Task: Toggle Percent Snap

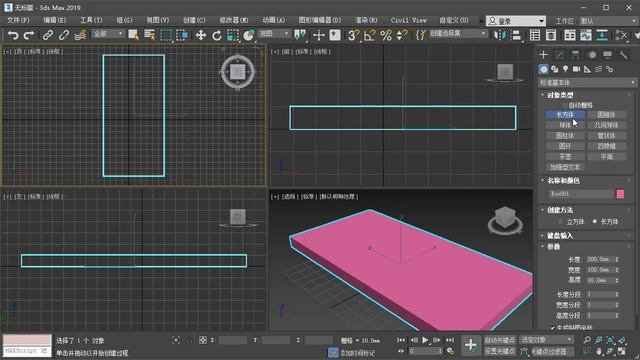Action: 386,35
